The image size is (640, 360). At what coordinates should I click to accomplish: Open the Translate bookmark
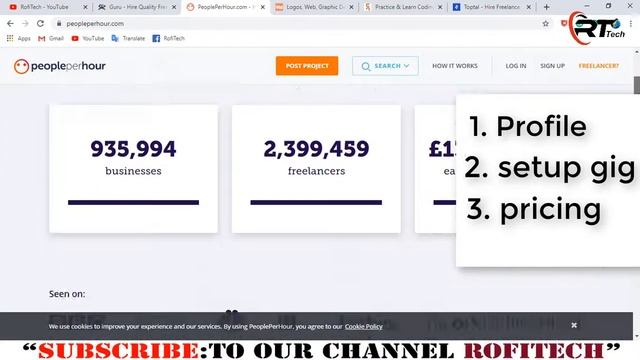pos(128,38)
